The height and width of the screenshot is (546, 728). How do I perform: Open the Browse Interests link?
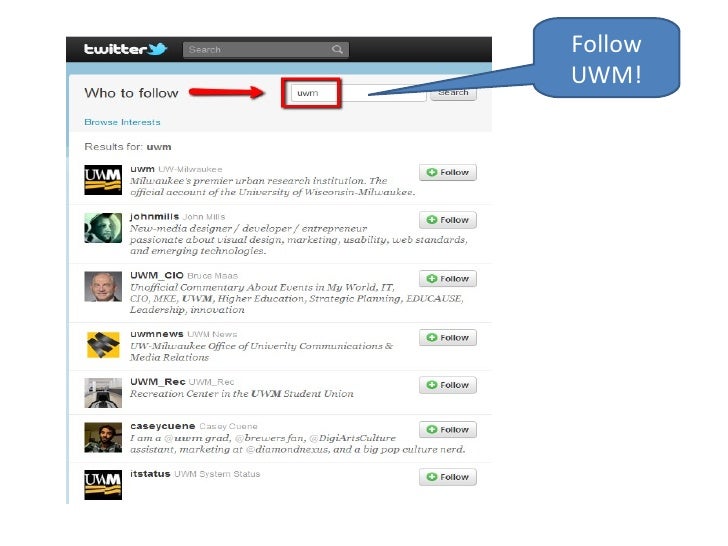(122, 122)
